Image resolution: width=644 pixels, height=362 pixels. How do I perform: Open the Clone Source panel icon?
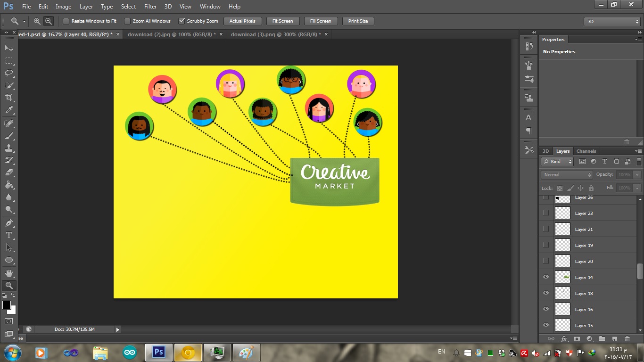529,98
